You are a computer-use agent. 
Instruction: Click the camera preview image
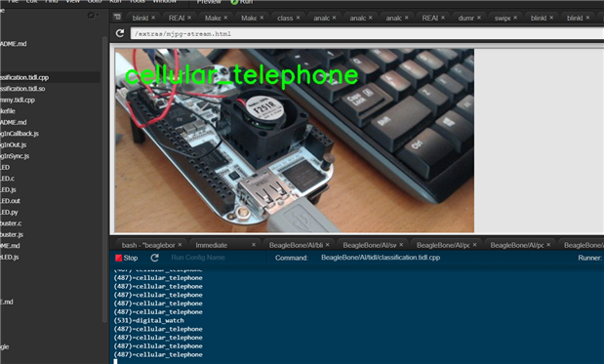click(x=295, y=141)
